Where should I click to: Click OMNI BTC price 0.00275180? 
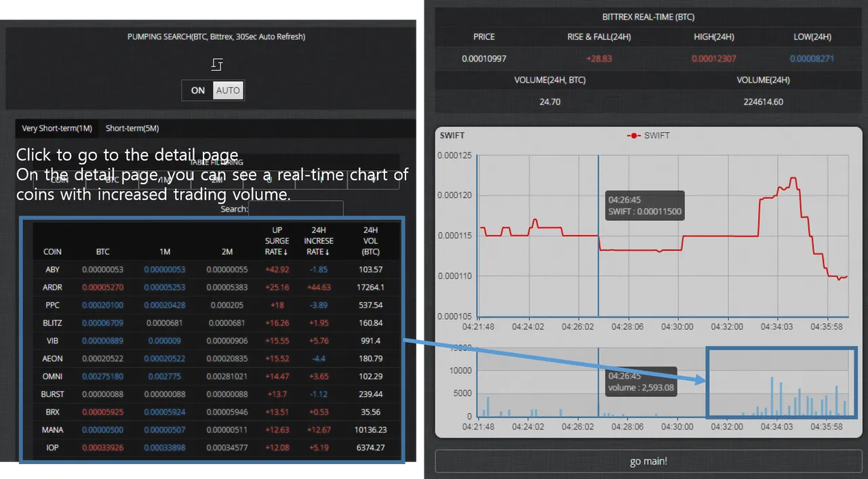102,376
